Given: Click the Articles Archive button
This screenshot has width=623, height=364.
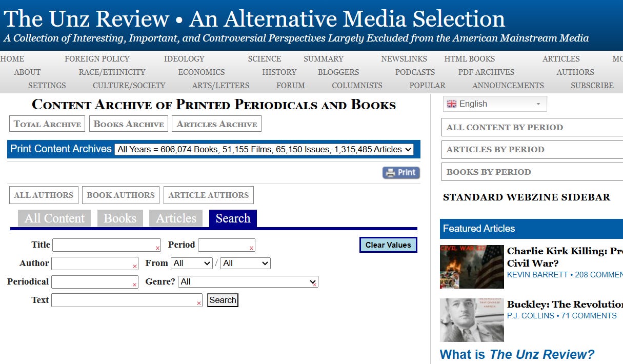Looking at the screenshot, I should coord(217,124).
